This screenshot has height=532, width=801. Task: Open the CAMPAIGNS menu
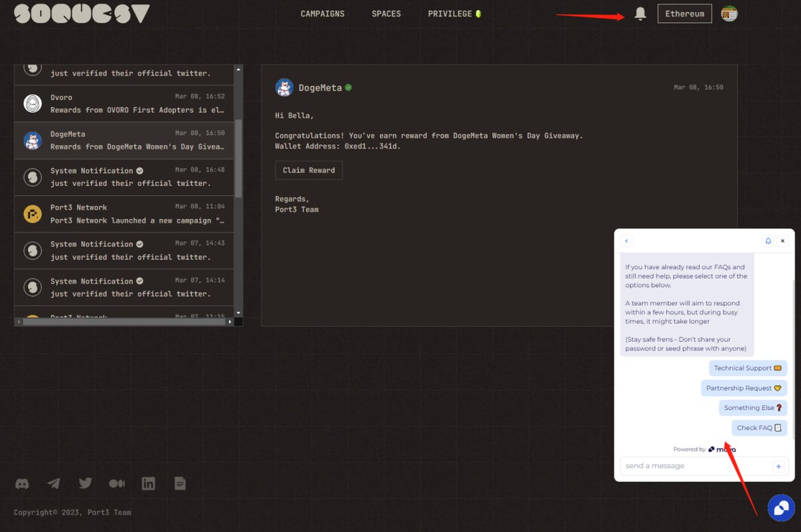pos(322,13)
